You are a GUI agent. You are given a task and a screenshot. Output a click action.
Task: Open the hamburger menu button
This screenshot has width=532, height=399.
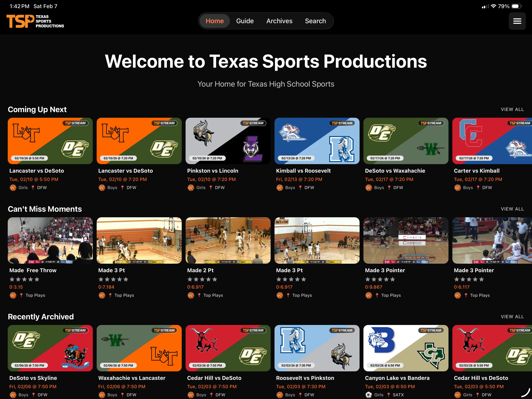click(x=517, y=21)
